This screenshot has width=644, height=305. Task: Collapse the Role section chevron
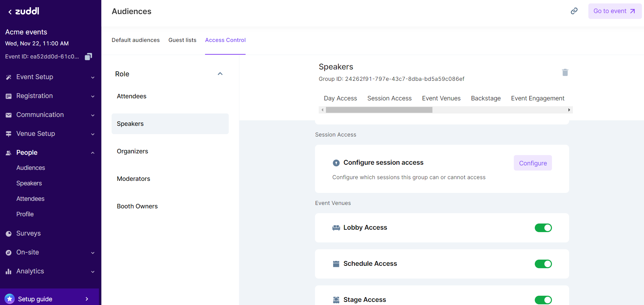pos(220,74)
